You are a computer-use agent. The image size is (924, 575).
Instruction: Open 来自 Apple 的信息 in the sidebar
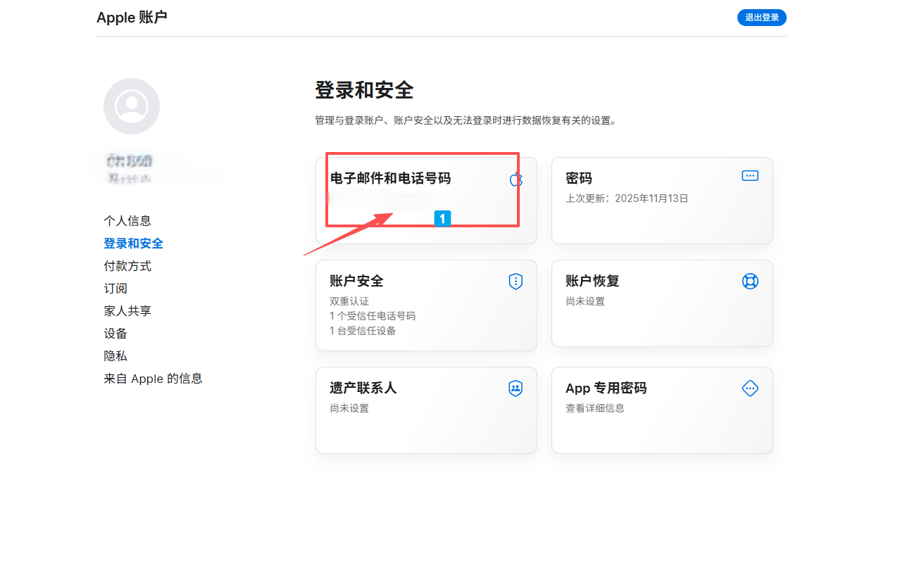(x=153, y=379)
